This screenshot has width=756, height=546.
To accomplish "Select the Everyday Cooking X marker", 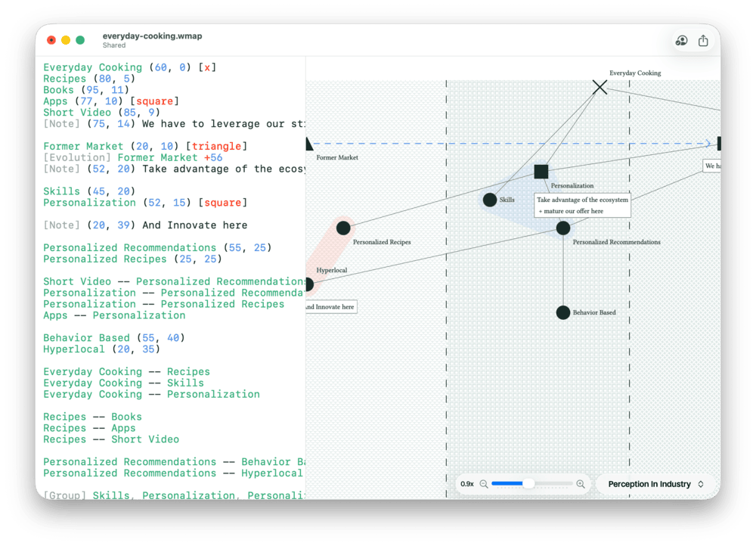I will (x=600, y=87).
